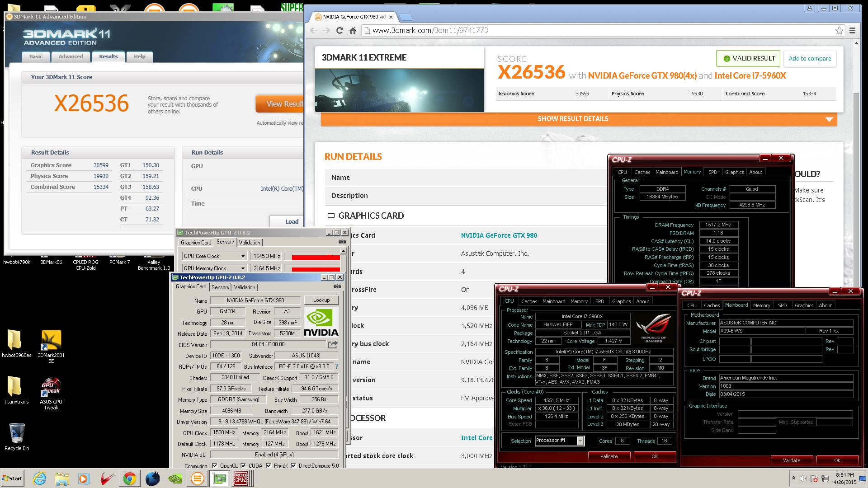Open Chrome from the taskbar
This screenshot has width=868, height=488.
[x=130, y=479]
